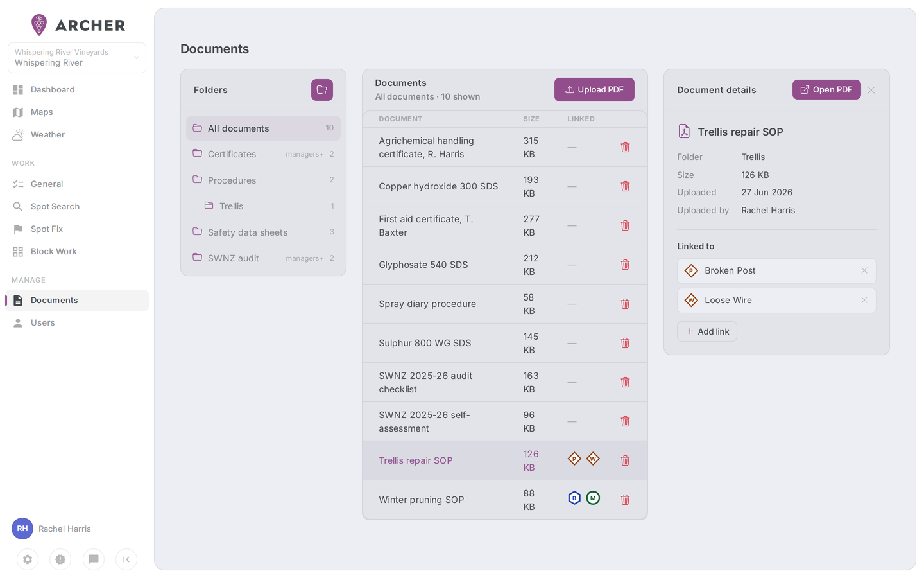Click the trash icon for Glyphosate 540 SDS
The width and height of the screenshot is (924, 578).
point(625,265)
